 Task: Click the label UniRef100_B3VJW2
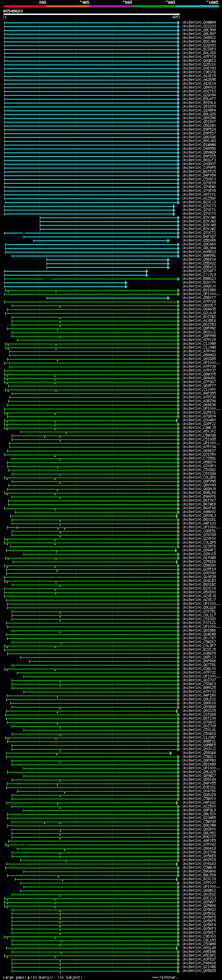click(x=199, y=229)
